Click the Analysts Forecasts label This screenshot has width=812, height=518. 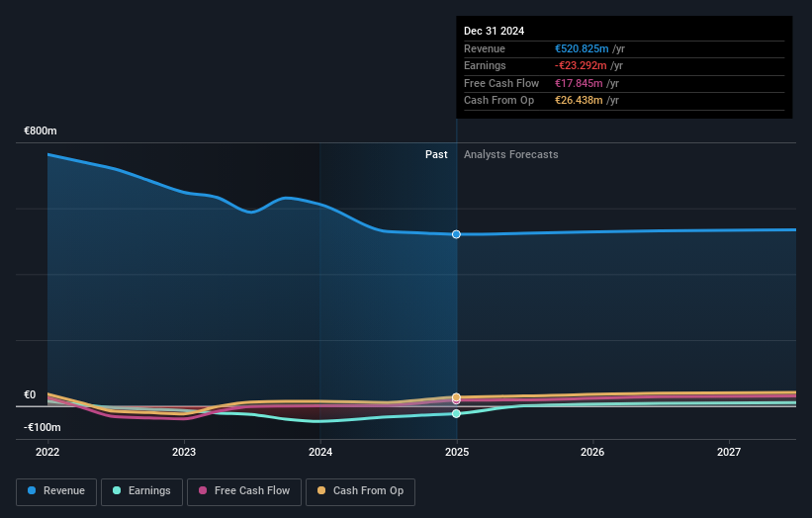pyautogui.click(x=511, y=154)
